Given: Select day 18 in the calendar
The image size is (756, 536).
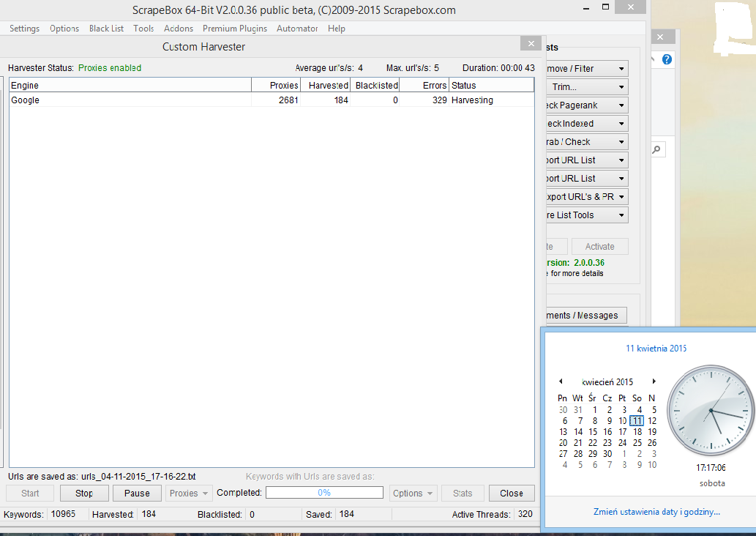Looking at the screenshot, I should tap(637, 432).
